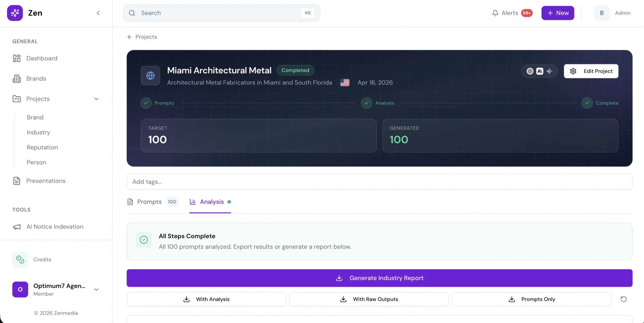Click the search magnifier icon
This screenshot has height=323, width=644.
(132, 13)
